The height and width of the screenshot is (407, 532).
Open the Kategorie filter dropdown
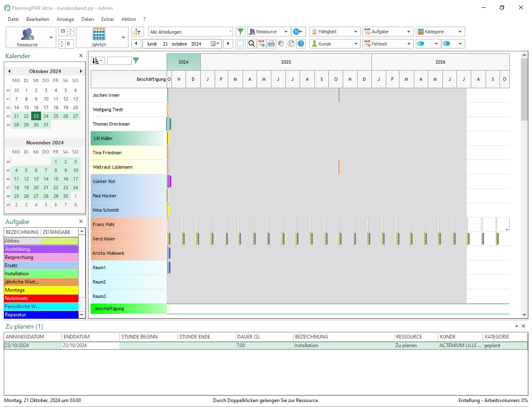(x=460, y=32)
